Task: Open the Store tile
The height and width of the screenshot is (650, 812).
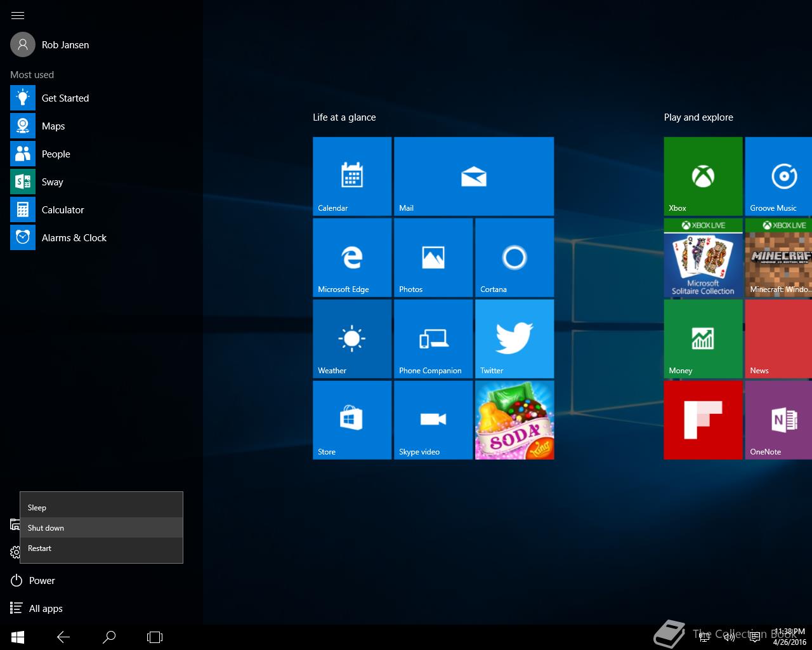Action: click(352, 420)
